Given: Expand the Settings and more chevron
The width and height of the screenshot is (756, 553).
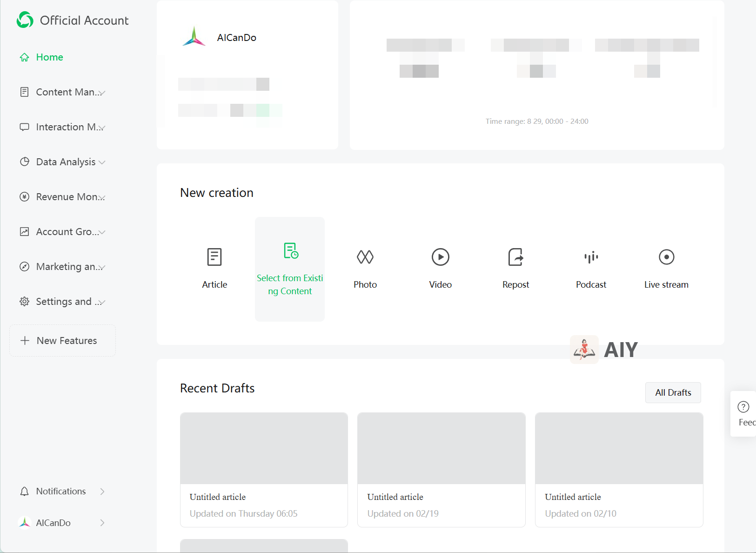Looking at the screenshot, I should [102, 302].
